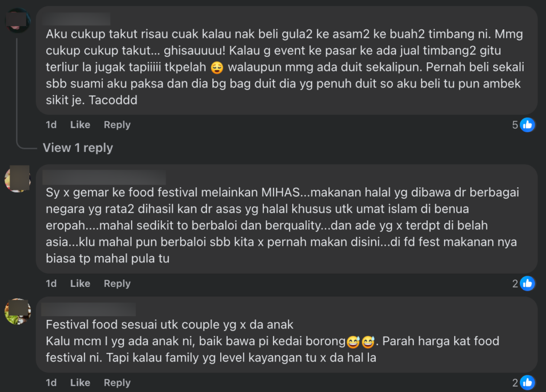The image size is (546, 392).
Task: Like the kedai borong comment
Action: point(80,382)
